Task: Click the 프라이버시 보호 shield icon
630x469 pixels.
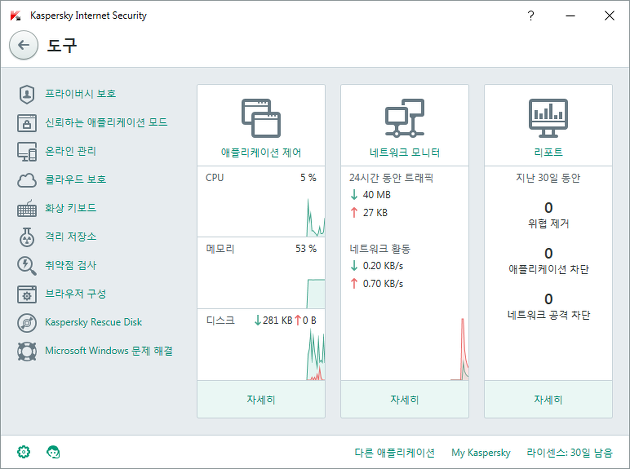Action: [27, 94]
